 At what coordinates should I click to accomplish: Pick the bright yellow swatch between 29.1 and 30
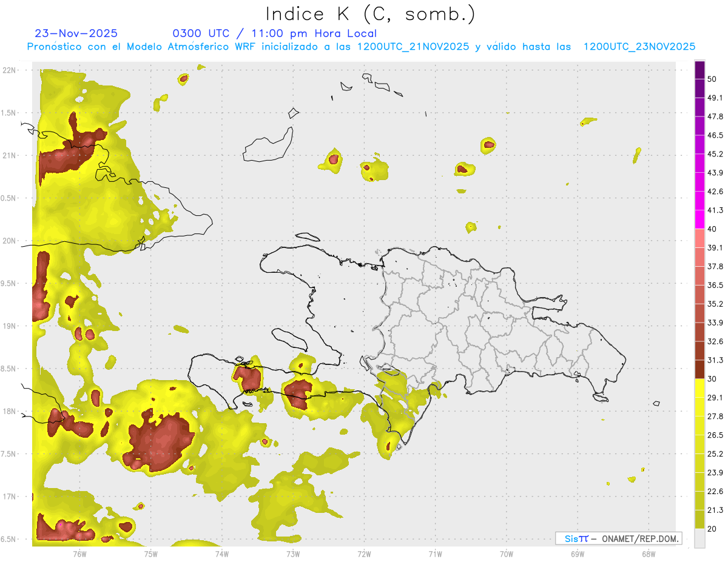click(x=699, y=388)
